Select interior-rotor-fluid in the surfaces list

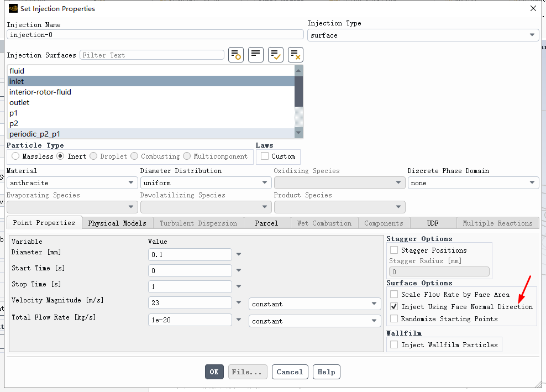[x=151, y=92]
